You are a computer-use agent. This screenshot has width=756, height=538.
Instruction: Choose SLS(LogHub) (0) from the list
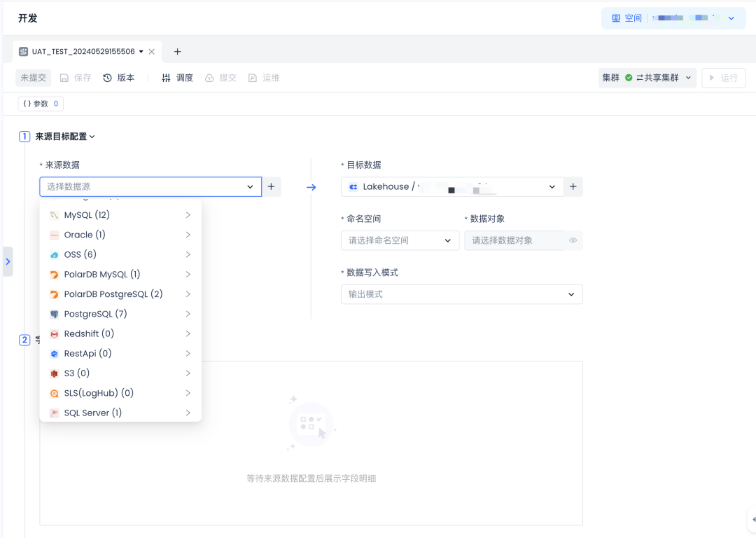120,393
